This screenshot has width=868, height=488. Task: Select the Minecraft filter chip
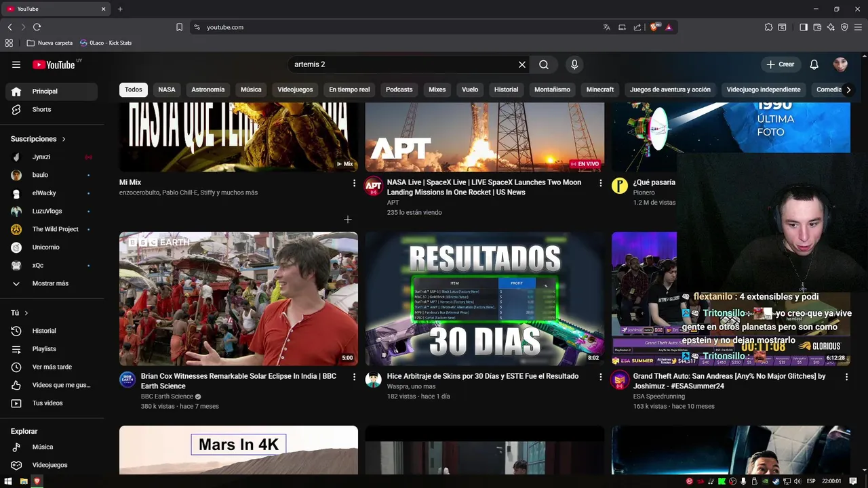[600, 89]
